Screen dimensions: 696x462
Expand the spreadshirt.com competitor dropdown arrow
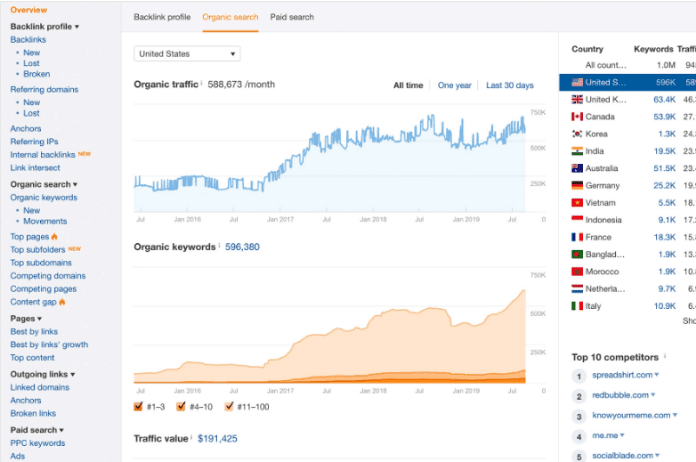[656, 375]
